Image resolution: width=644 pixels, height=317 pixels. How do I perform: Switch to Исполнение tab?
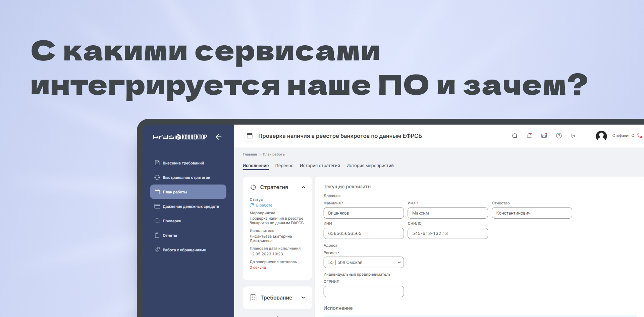pyautogui.click(x=256, y=166)
